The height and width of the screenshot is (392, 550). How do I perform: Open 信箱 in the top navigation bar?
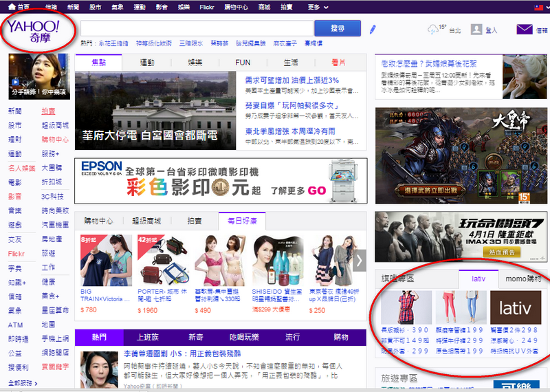point(51,7)
